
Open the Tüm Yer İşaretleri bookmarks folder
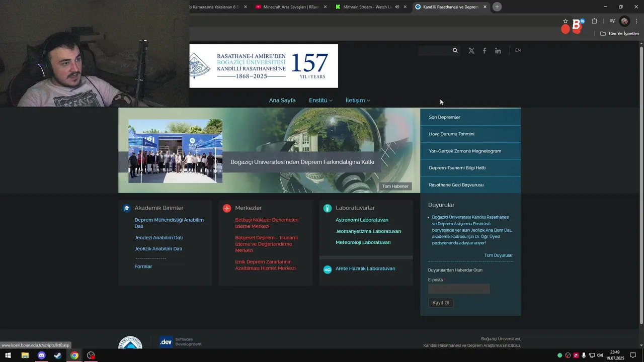coord(620,34)
